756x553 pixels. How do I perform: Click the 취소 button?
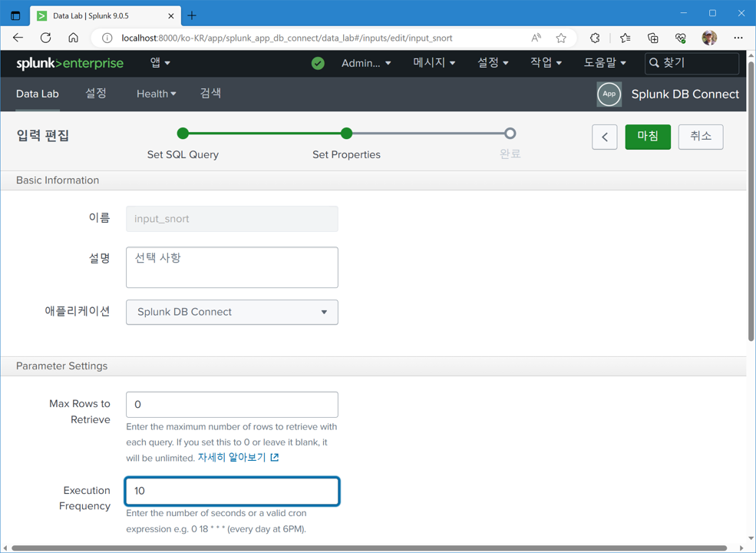[x=701, y=137]
